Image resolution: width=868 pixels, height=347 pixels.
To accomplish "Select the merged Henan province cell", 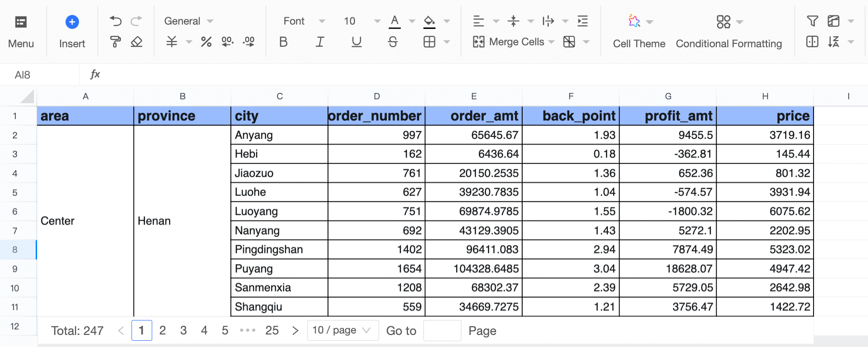I will click(183, 221).
